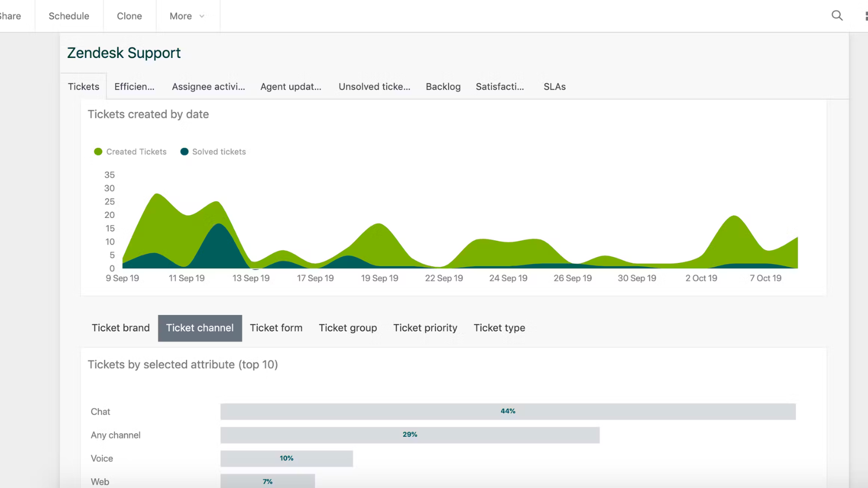Image resolution: width=868 pixels, height=488 pixels.
Task: Click the Tickets created by date heading
Action: point(148,114)
